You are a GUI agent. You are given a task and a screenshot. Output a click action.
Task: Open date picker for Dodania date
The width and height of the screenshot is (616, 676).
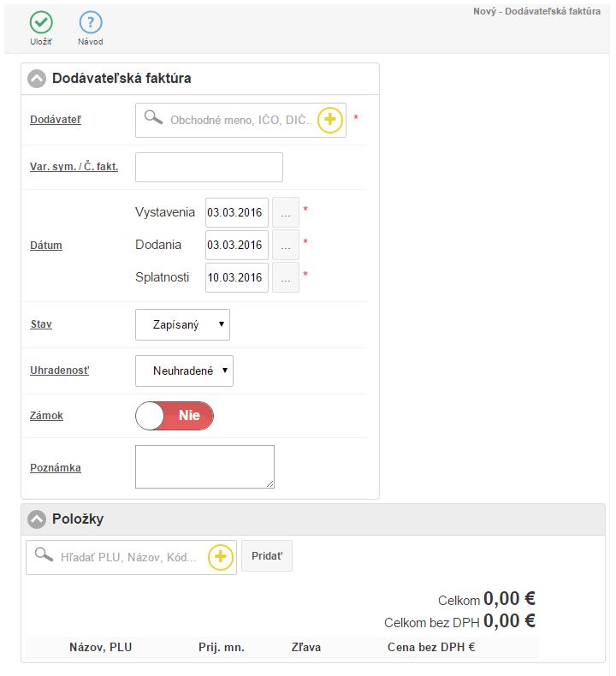pyautogui.click(x=286, y=245)
